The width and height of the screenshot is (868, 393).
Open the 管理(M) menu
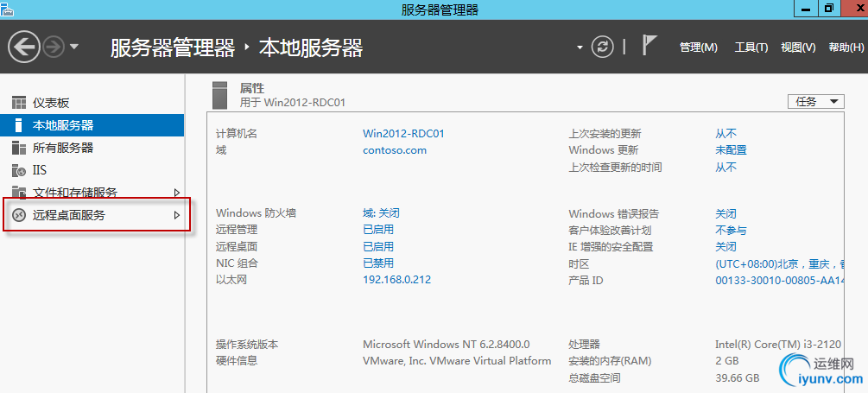point(699,48)
